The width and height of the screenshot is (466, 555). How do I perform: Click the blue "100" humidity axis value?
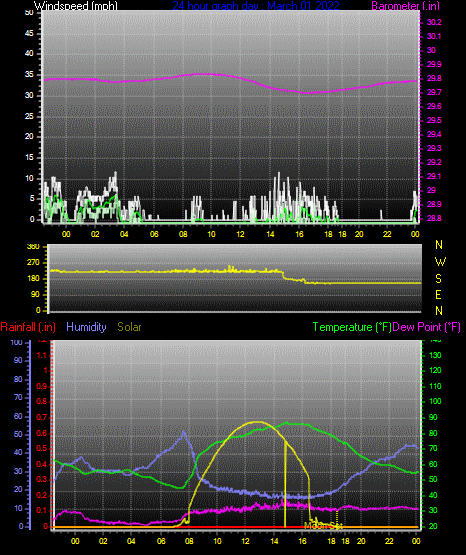coord(16,342)
